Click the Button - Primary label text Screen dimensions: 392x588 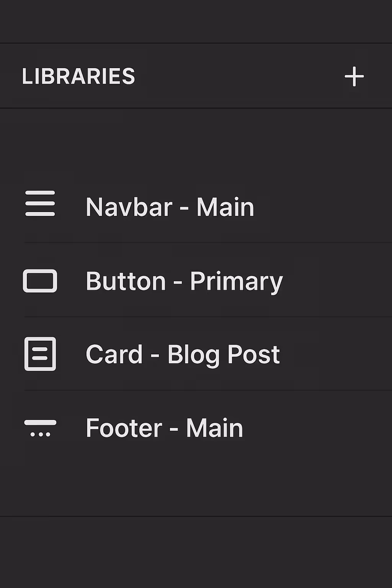(184, 281)
